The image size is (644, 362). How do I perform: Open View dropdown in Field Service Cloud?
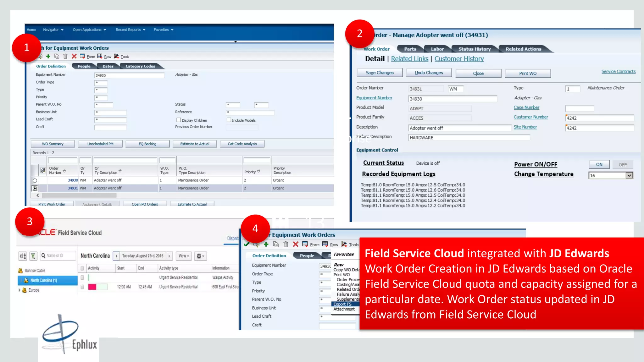pyautogui.click(x=184, y=256)
